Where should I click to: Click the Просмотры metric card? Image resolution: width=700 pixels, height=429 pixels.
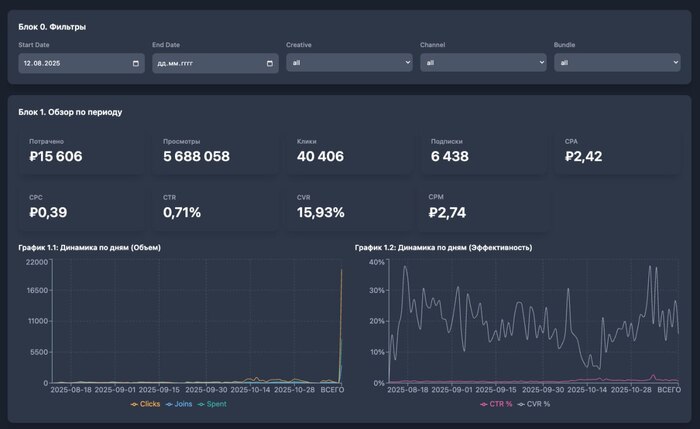216,151
